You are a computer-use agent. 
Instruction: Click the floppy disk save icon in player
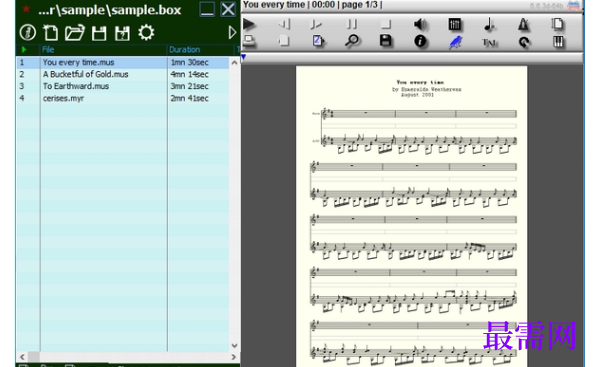tap(386, 41)
